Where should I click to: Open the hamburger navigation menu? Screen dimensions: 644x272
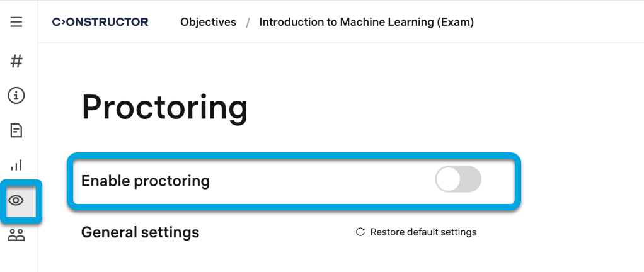tap(16, 23)
